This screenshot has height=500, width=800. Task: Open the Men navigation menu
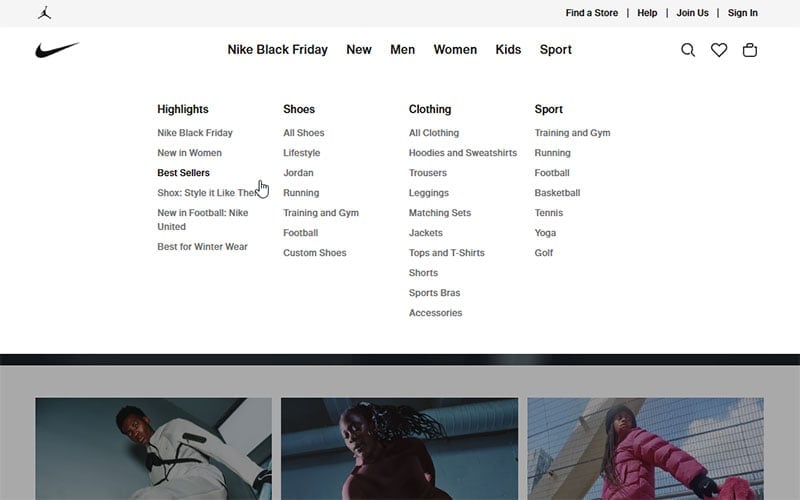click(402, 50)
